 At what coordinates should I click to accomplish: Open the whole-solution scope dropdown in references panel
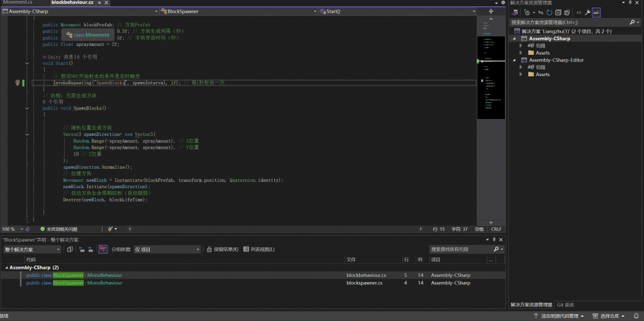click(33, 249)
